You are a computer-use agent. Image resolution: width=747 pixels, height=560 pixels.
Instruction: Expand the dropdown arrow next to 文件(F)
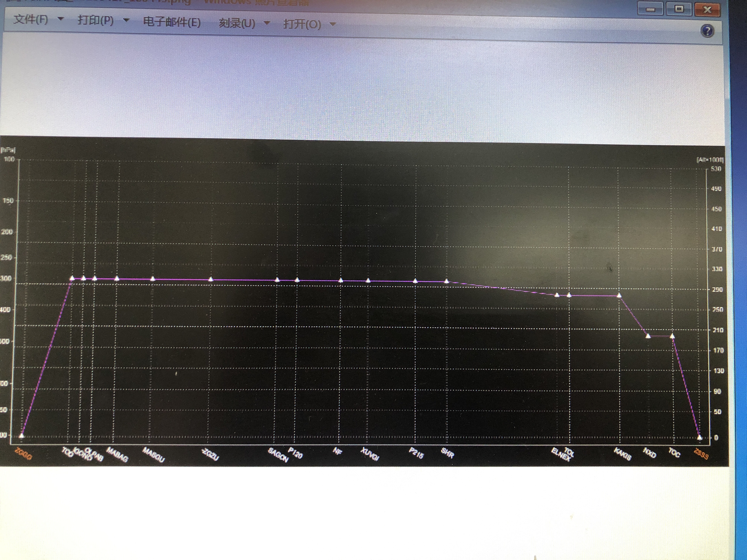tap(61, 19)
